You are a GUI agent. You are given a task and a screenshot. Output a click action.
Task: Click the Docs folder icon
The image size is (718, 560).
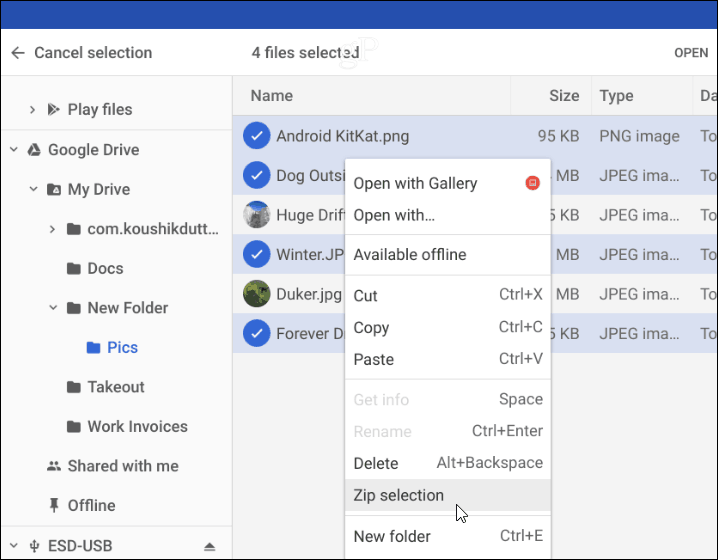coord(73,268)
